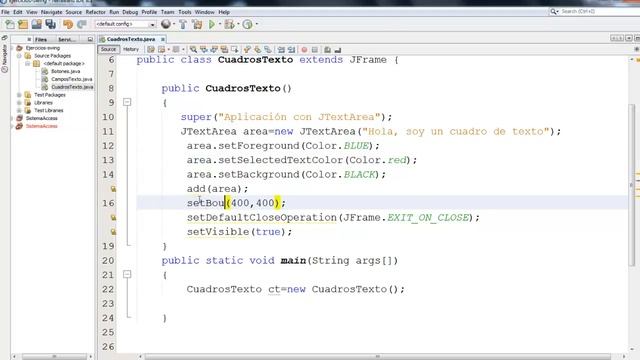
Task: Open the File menu
Action: pos(5,12)
